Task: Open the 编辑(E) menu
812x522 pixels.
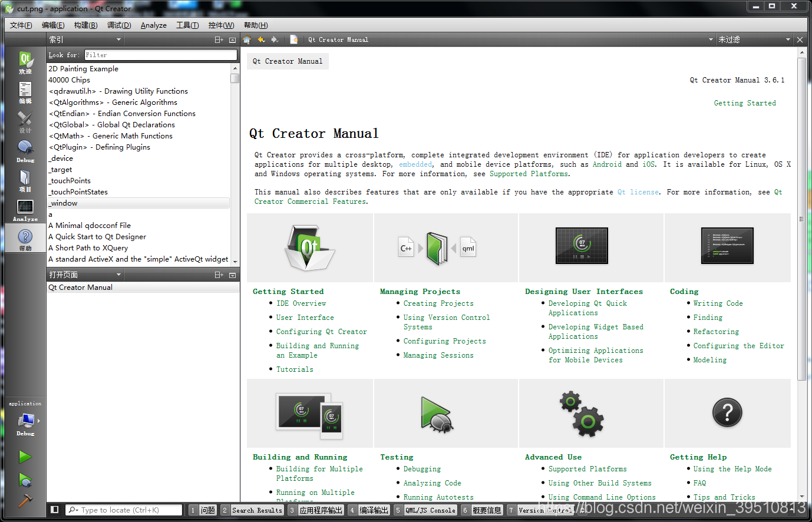Action: (53, 25)
